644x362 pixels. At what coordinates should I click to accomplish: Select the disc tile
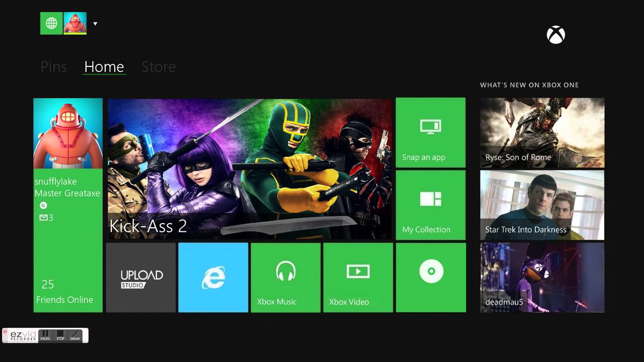(x=431, y=278)
